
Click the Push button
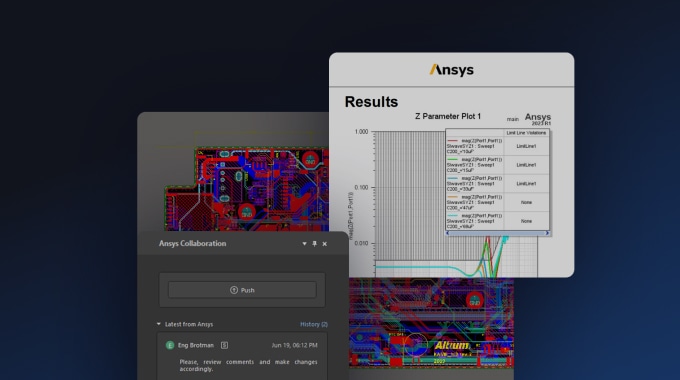click(x=242, y=290)
